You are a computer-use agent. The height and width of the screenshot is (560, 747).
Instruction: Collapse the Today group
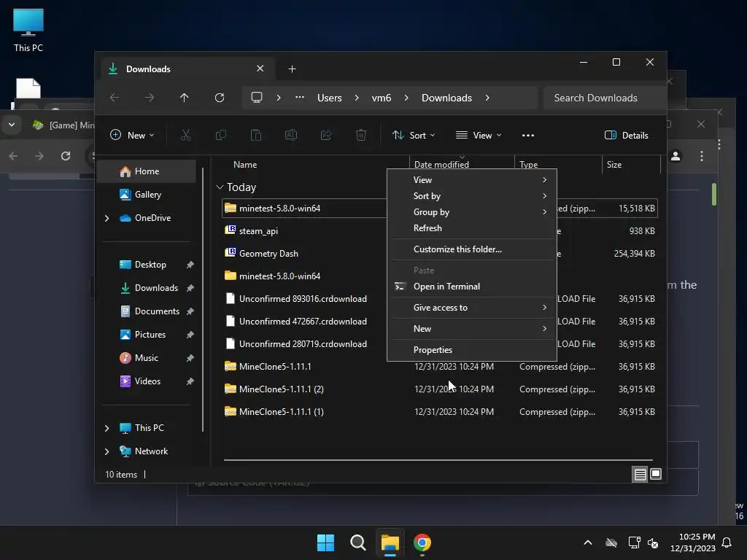(220, 187)
